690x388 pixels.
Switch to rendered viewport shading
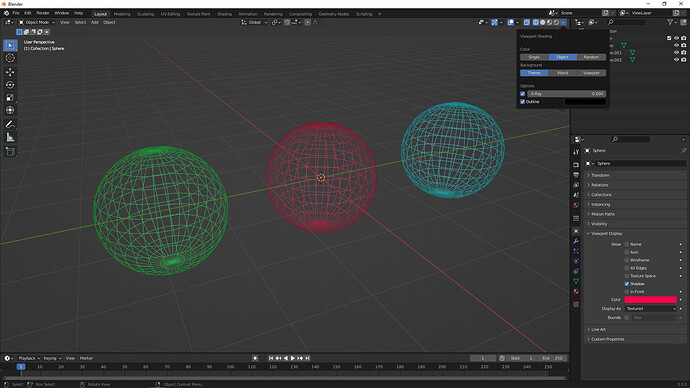556,22
